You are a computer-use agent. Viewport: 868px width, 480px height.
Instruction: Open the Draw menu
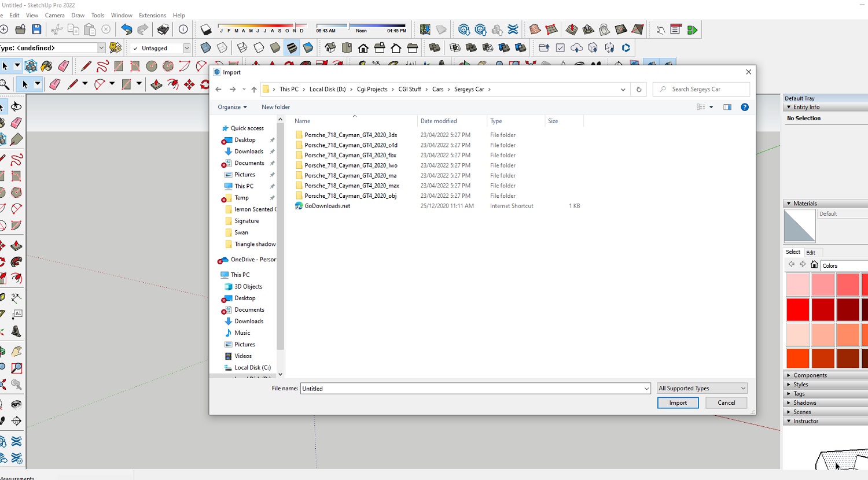(78, 15)
